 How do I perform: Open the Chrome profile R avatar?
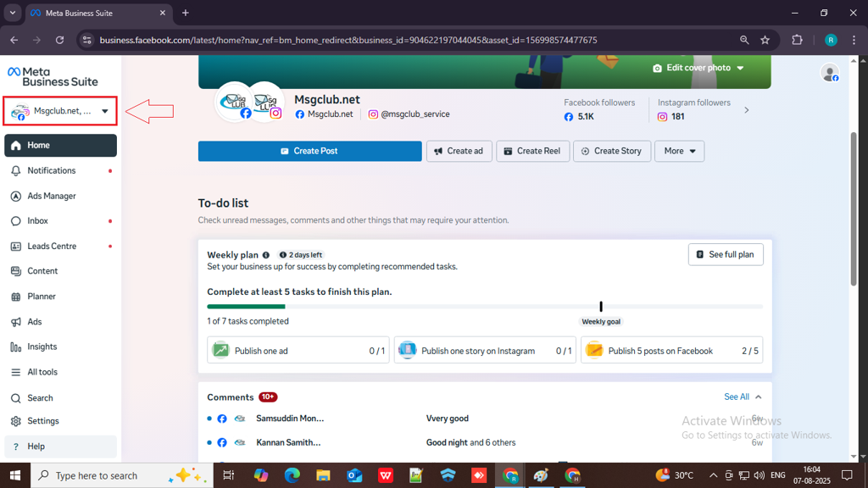coord(831,40)
